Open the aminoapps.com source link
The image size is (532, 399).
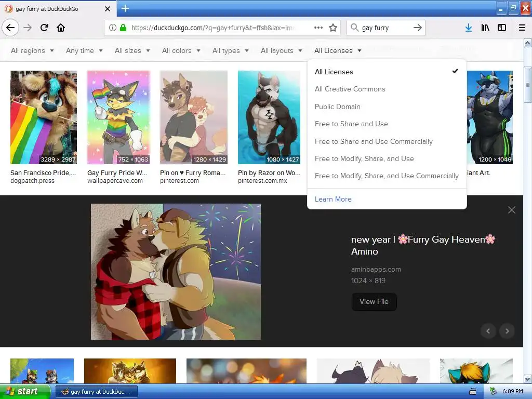pyautogui.click(x=376, y=270)
